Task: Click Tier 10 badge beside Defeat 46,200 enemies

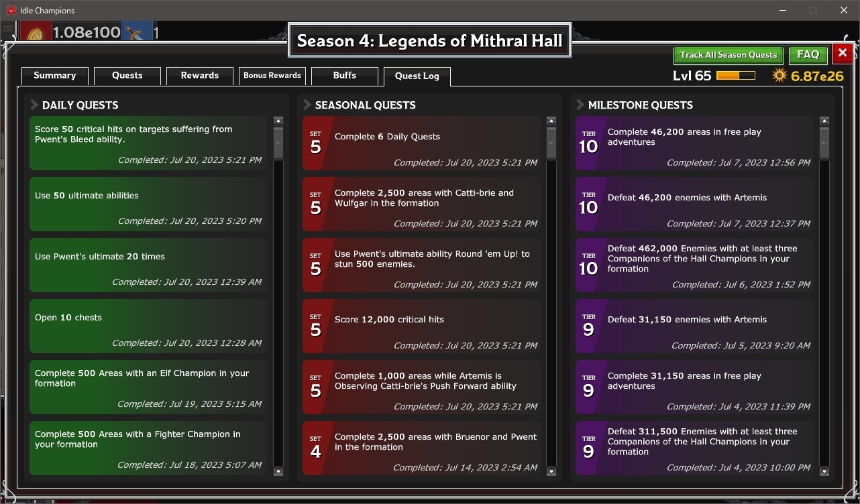Action: [x=588, y=204]
